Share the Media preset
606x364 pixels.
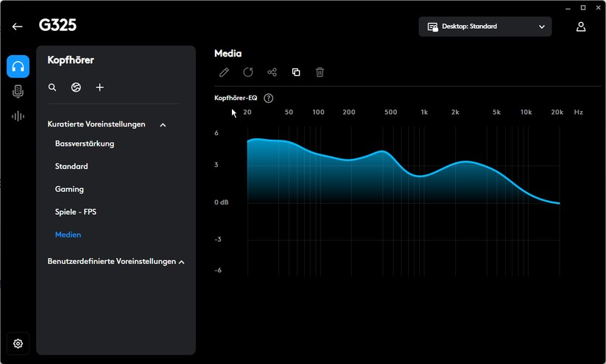[x=272, y=72]
